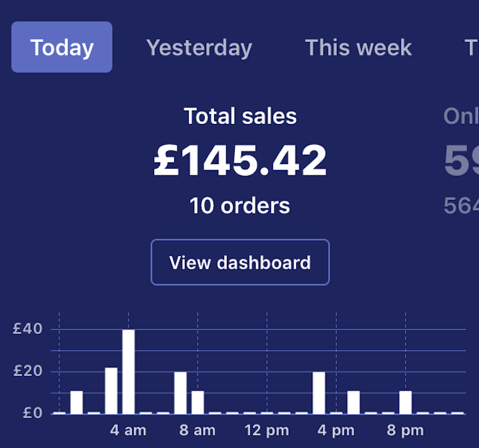Image resolution: width=479 pixels, height=448 pixels.
Task: Select the 1 am sales bar
Action: [77, 402]
